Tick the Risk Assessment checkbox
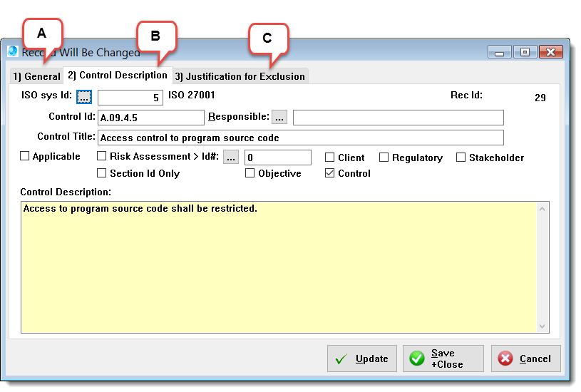 (x=102, y=157)
